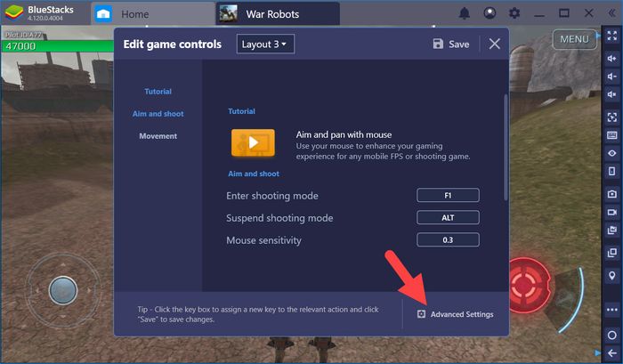Screen dimensions: 623x364
Task: Tap the virtual joystick in the game
Action: tap(63, 290)
